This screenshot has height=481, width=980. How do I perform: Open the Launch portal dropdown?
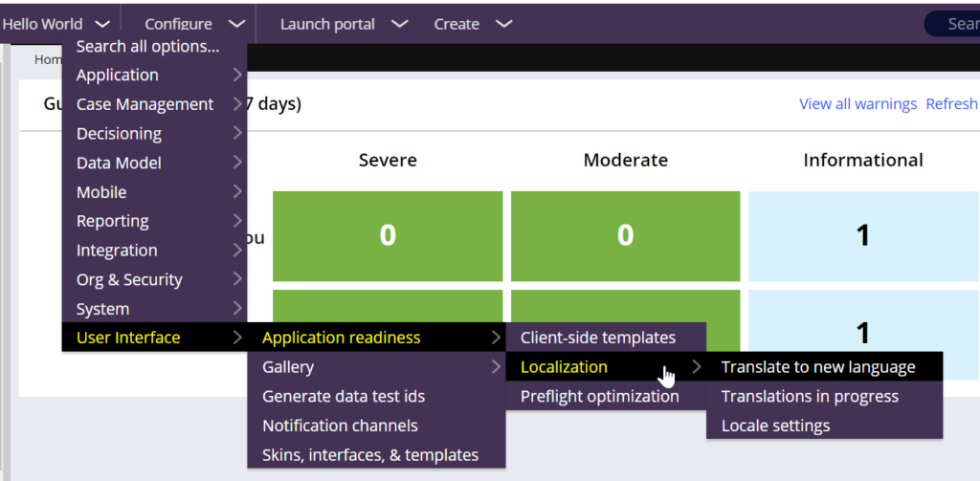(344, 24)
